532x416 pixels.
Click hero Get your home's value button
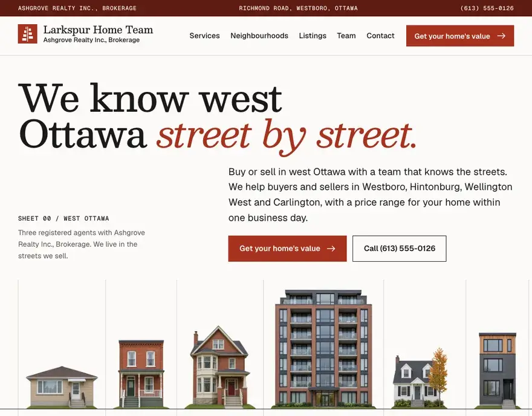coord(287,249)
